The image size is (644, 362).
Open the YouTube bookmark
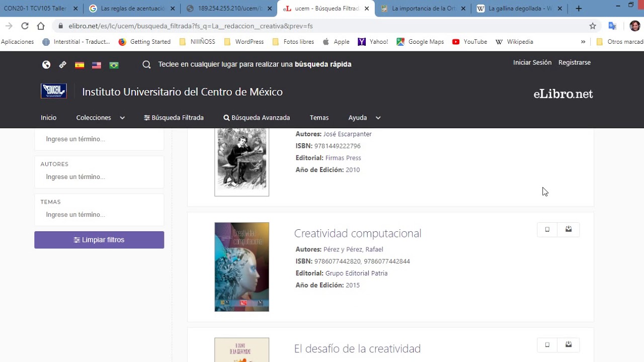[x=469, y=42]
